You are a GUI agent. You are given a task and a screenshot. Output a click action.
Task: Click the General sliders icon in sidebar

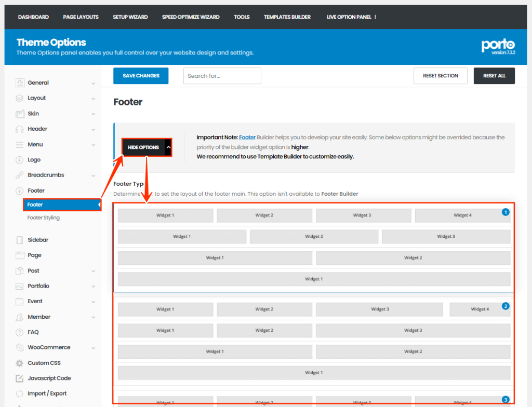20,83
